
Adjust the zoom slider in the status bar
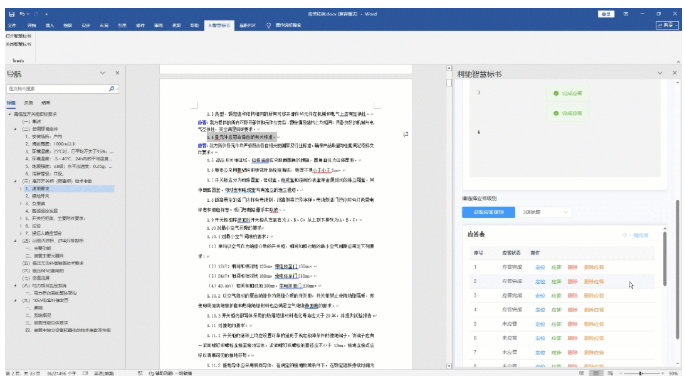pos(640,373)
